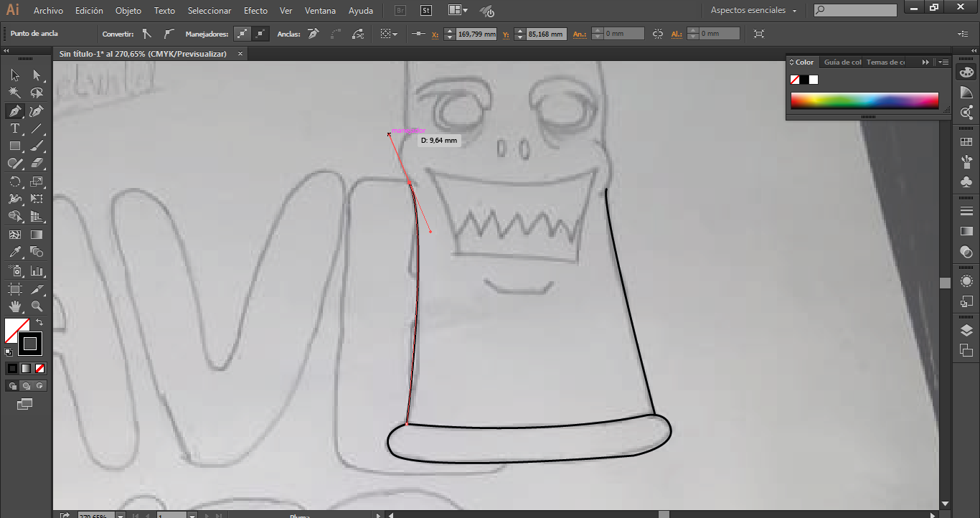980x518 pixels.
Task: Open the Layers panel icon
Action: (x=966, y=330)
